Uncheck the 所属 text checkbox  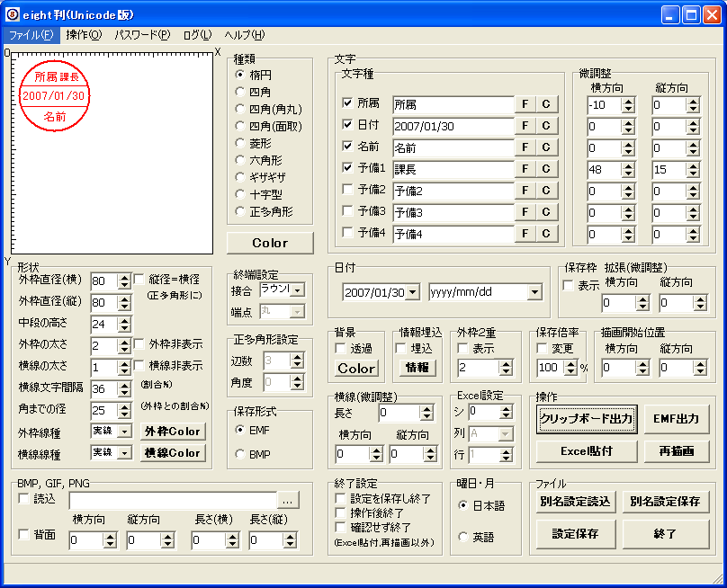click(347, 102)
